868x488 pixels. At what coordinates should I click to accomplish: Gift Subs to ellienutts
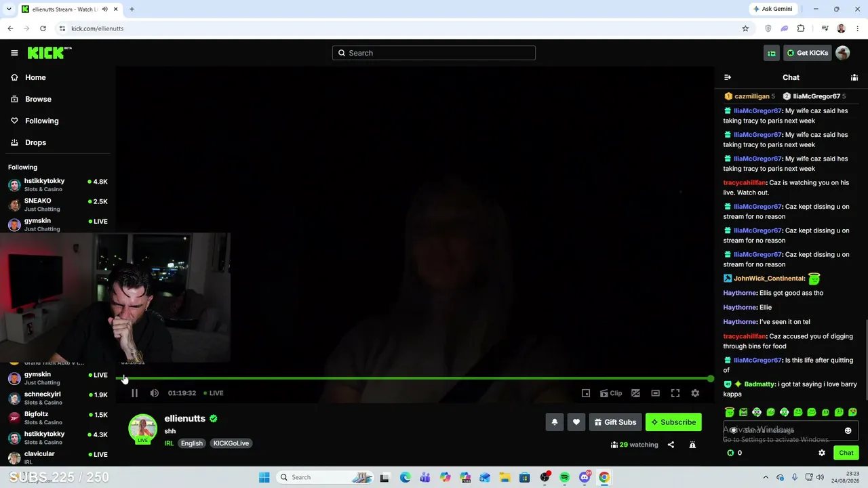[615, 422]
